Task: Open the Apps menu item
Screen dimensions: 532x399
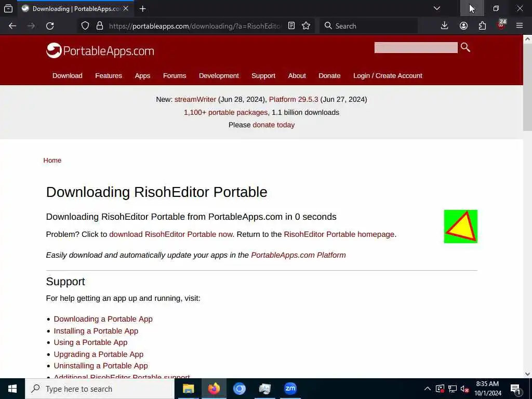Action: tap(142, 76)
